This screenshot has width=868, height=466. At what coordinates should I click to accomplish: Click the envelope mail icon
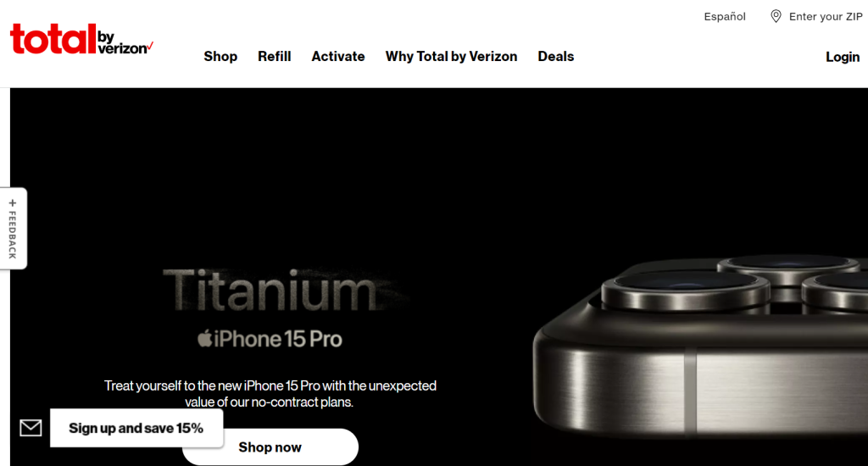click(x=31, y=428)
